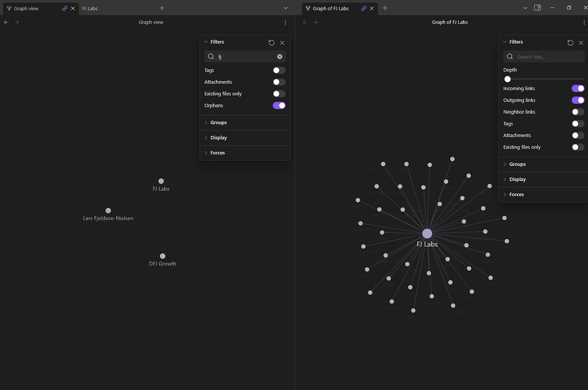Screen dimensions: 588x390
Task: Click the FJ Labs node in the graph
Action: point(427,233)
